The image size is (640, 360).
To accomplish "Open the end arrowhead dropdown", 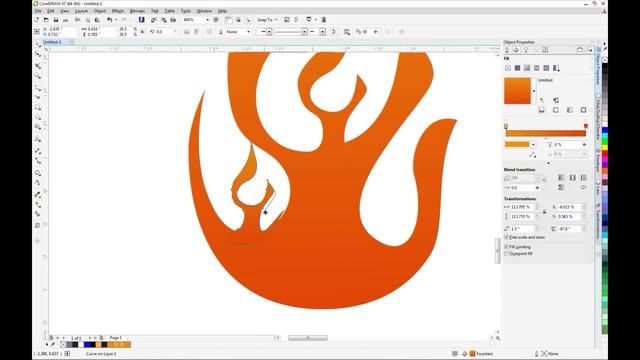I will coord(322,31).
